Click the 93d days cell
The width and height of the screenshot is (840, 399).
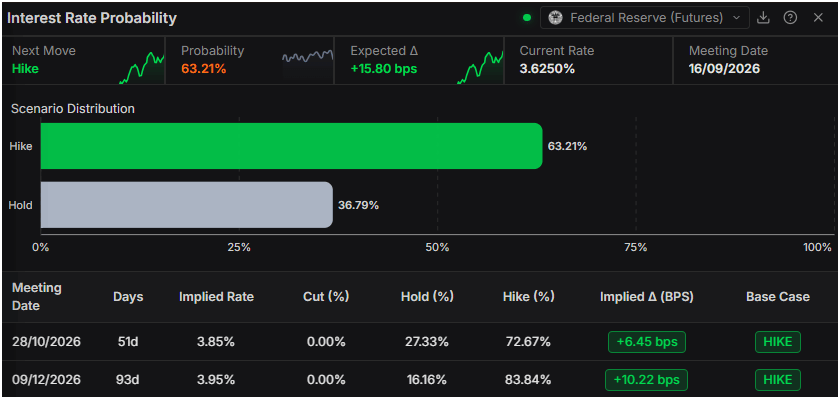[127, 380]
